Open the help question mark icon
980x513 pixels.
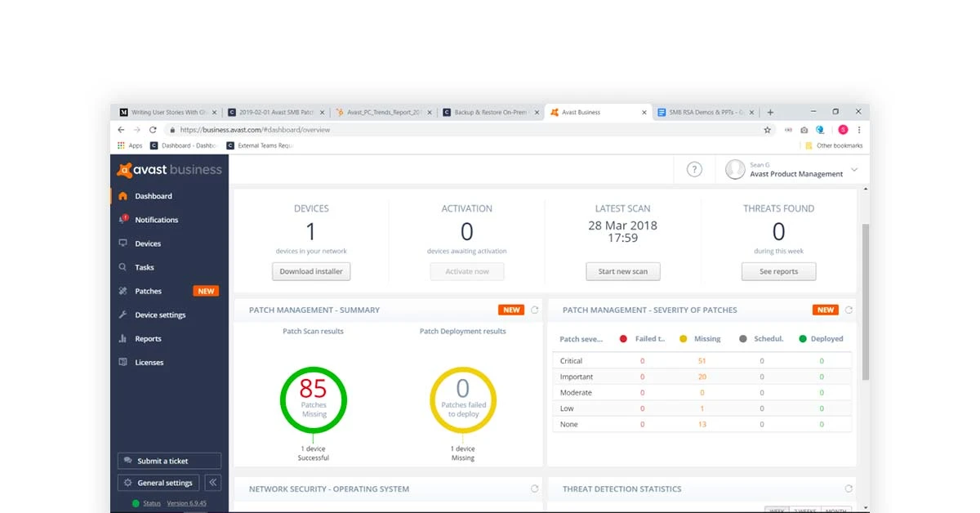694,170
